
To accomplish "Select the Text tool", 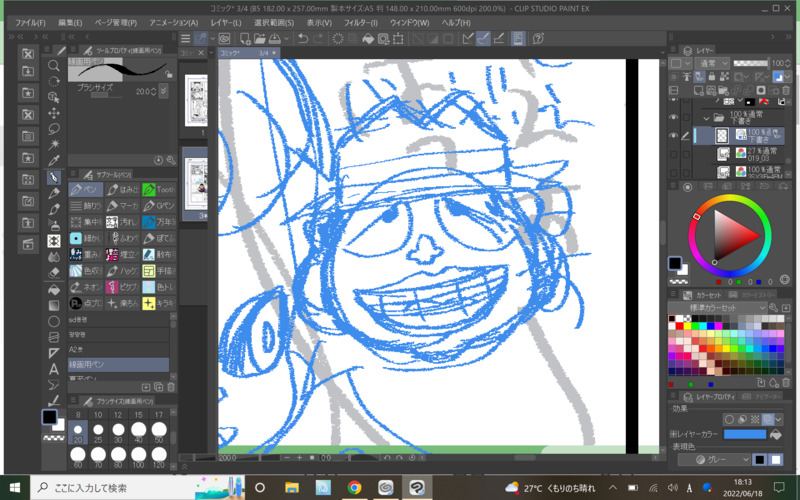I will click(54, 369).
